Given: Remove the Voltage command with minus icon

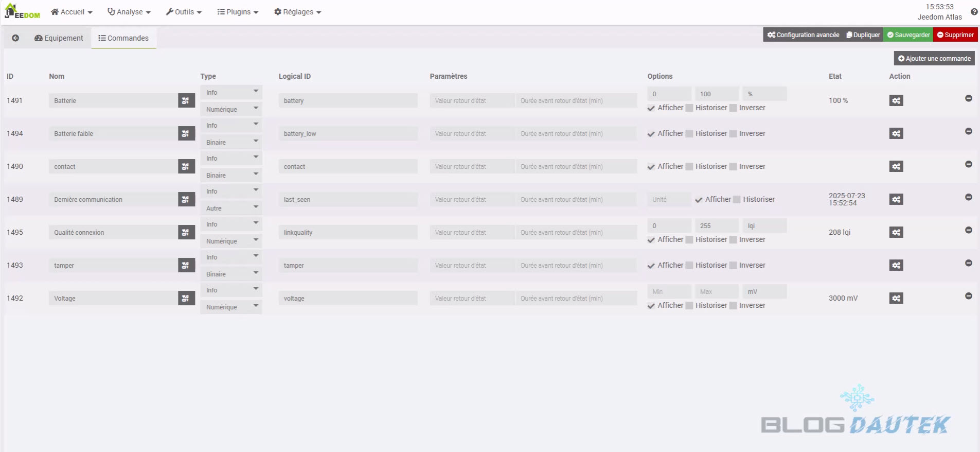Looking at the screenshot, I should (968, 296).
